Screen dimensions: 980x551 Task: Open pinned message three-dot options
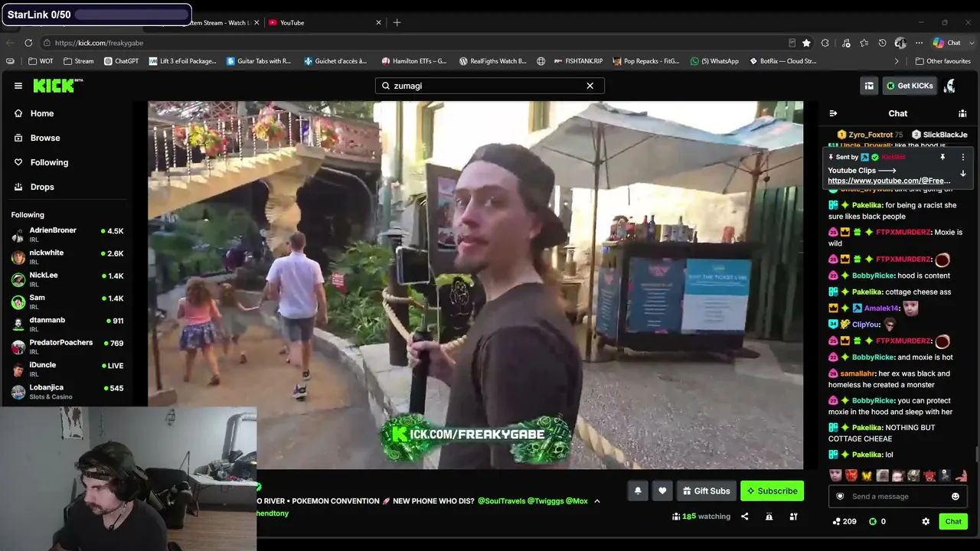[x=963, y=157]
